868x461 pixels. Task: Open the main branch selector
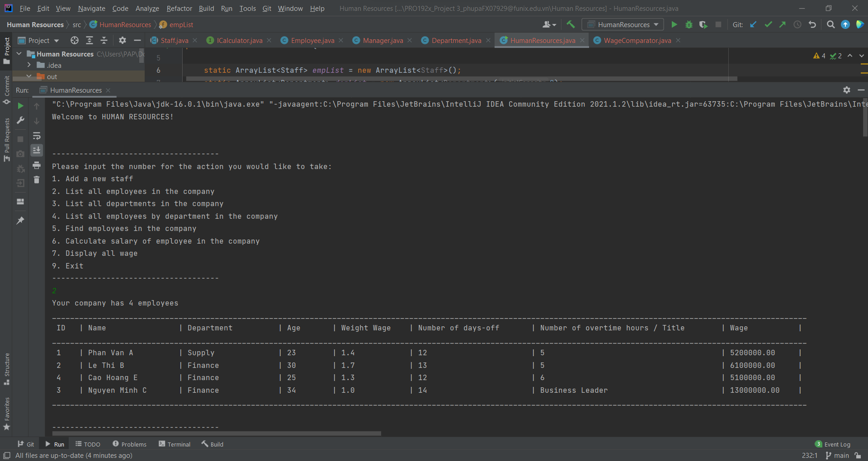click(x=837, y=456)
